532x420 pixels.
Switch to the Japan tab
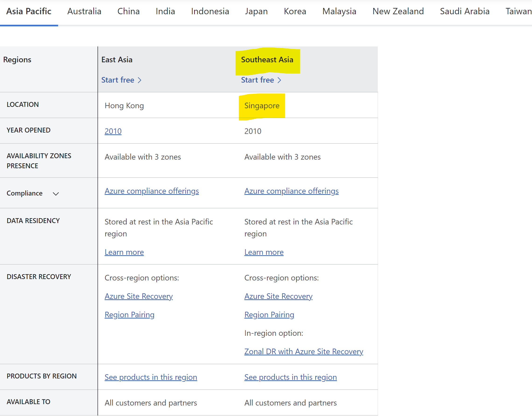click(256, 11)
